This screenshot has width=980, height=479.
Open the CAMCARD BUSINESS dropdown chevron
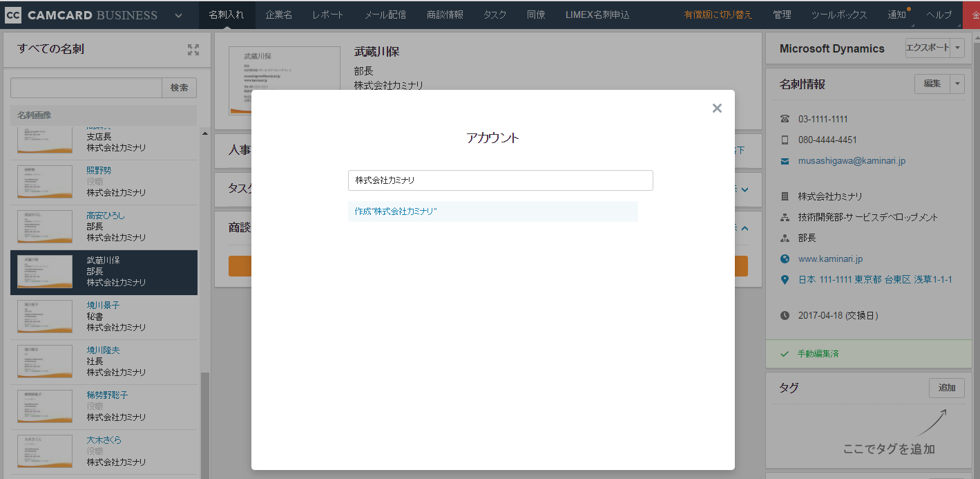tap(179, 15)
